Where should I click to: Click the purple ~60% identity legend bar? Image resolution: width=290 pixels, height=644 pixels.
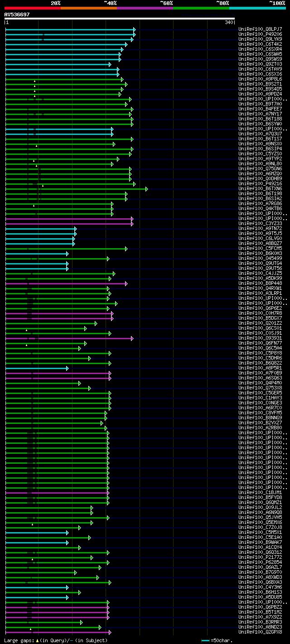[145, 8]
